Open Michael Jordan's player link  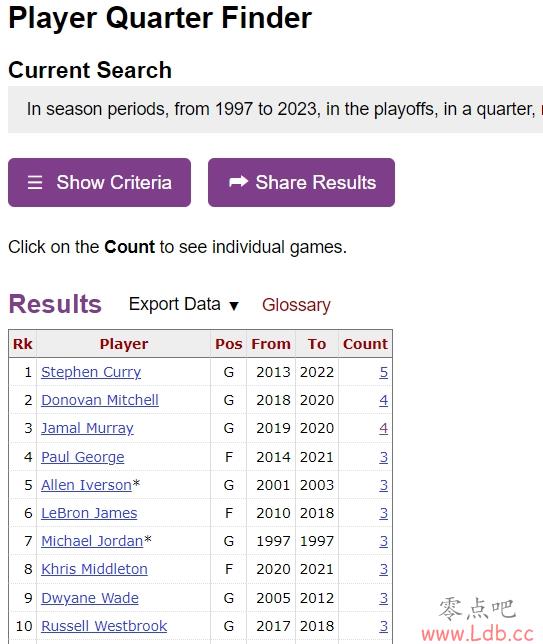pos(92,541)
